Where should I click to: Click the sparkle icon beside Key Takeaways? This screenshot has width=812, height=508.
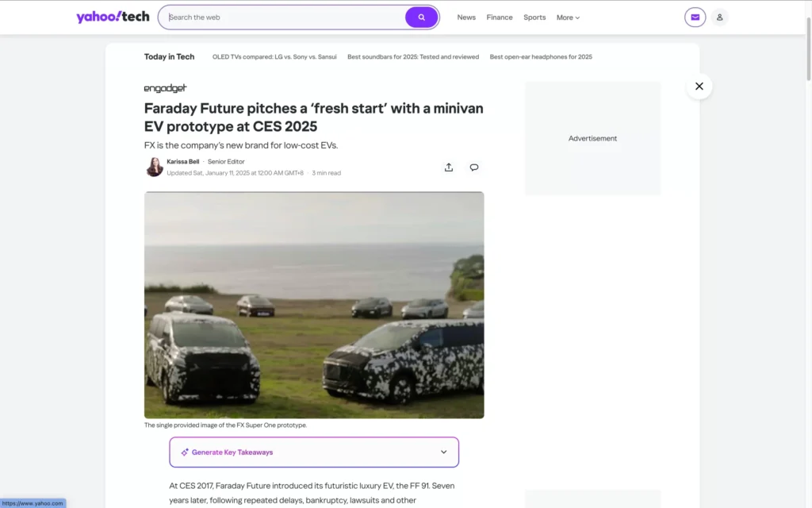coord(185,452)
